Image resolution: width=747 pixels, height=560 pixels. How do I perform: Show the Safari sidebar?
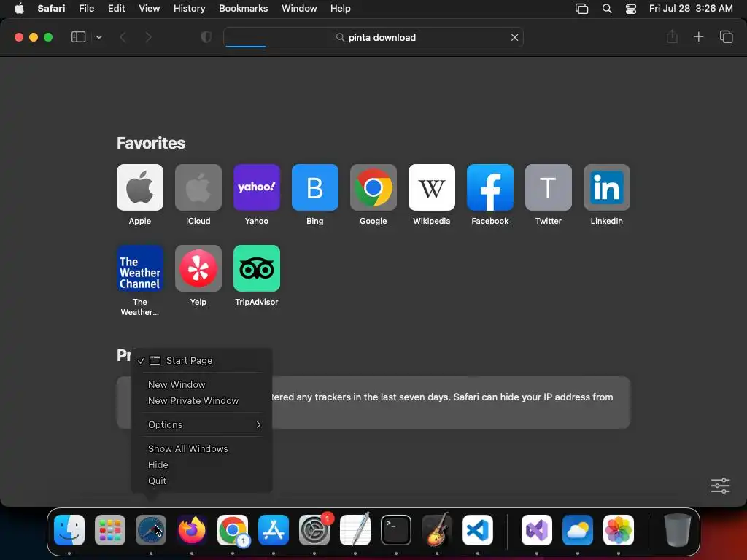click(78, 37)
